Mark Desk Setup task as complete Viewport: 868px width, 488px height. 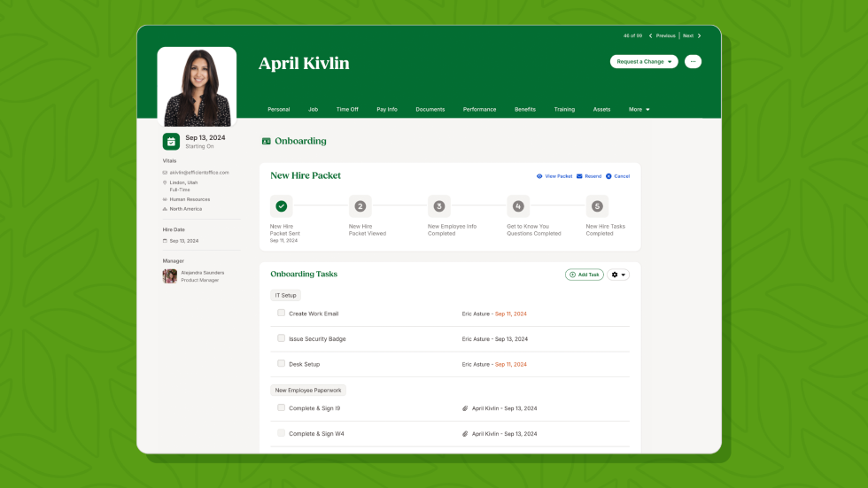(x=281, y=364)
